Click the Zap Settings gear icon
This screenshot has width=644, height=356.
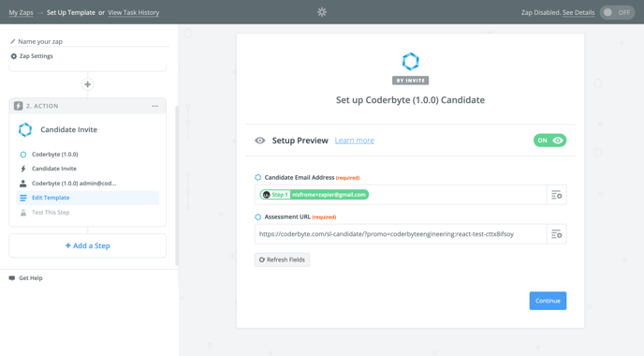coord(13,56)
